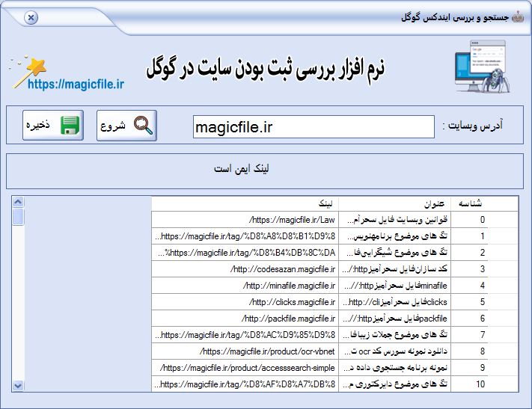Click the آدرس وبسایت label
The height and width of the screenshot is (409, 532).
[x=472, y=125]
